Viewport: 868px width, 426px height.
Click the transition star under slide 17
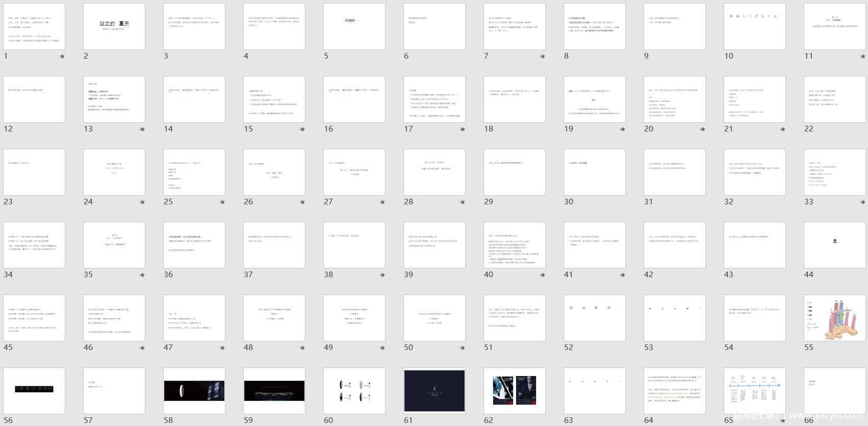(x=463, y=129)
